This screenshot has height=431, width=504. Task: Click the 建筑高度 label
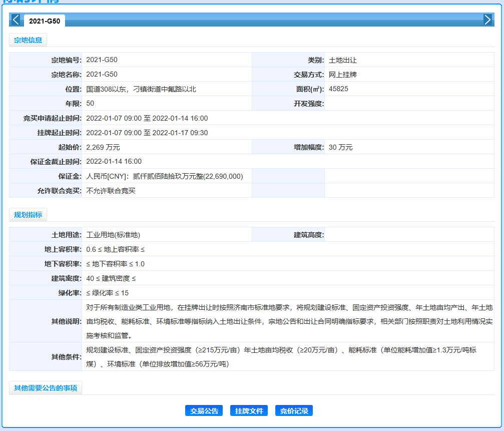click(x=309, y=235)
